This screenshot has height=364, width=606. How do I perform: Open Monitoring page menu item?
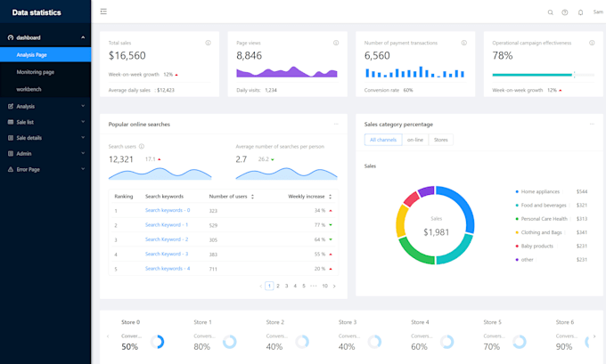(x=45, y=72)
